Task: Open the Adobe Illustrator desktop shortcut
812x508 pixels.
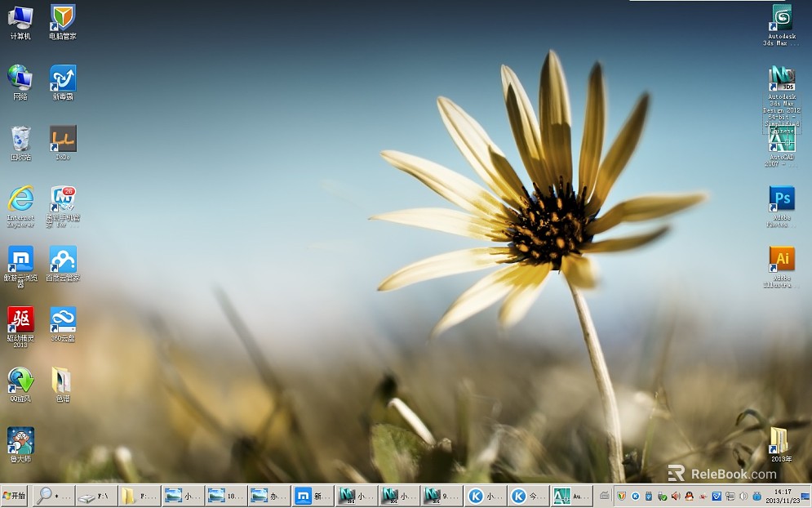Action: (782, 259)
